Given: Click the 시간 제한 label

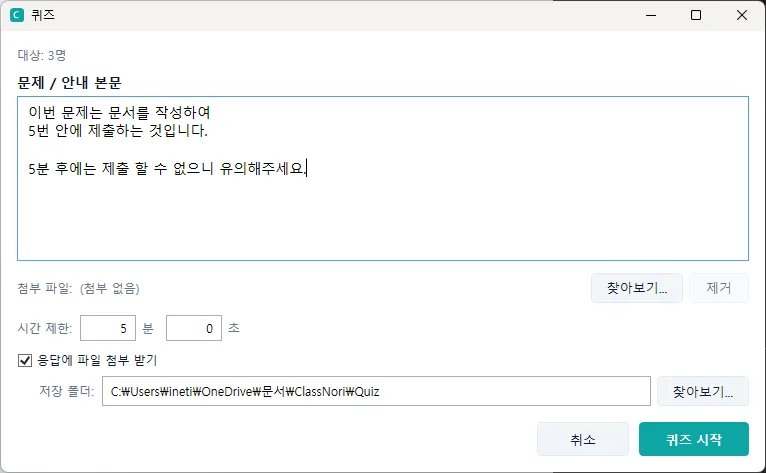Looking at the screenshot, I should (45, 328).
